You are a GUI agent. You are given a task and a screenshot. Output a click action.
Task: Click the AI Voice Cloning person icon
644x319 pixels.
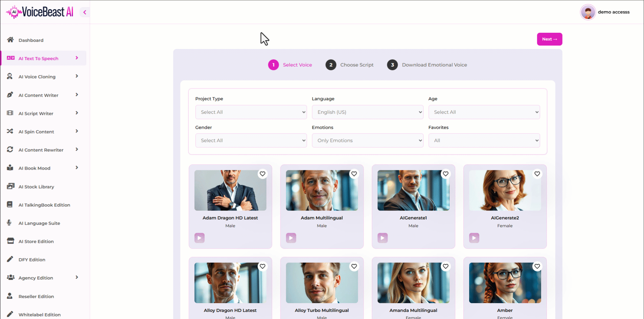pyautogui.click(x=10, y=76)
